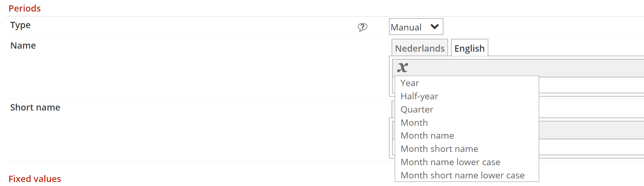This screenshot has width=644, height=186.
Task: Click the Type dropdown chevron arrow
Action: [x=435, y=26]
